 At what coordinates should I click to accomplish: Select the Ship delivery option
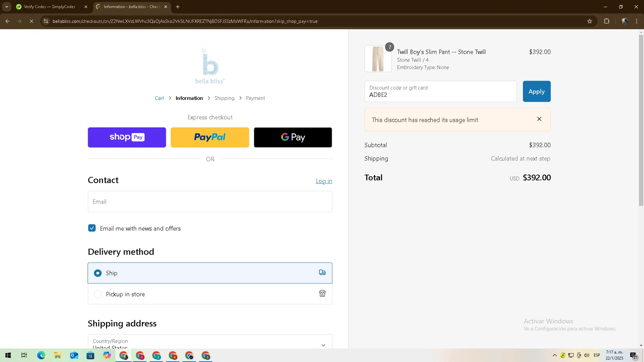coord(210,273)
